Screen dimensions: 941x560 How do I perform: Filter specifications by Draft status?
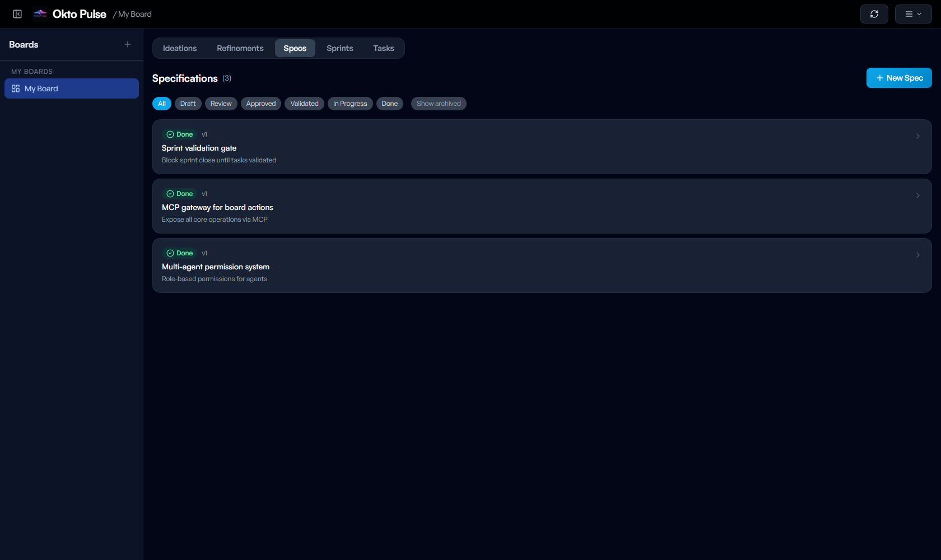[188, 104]
